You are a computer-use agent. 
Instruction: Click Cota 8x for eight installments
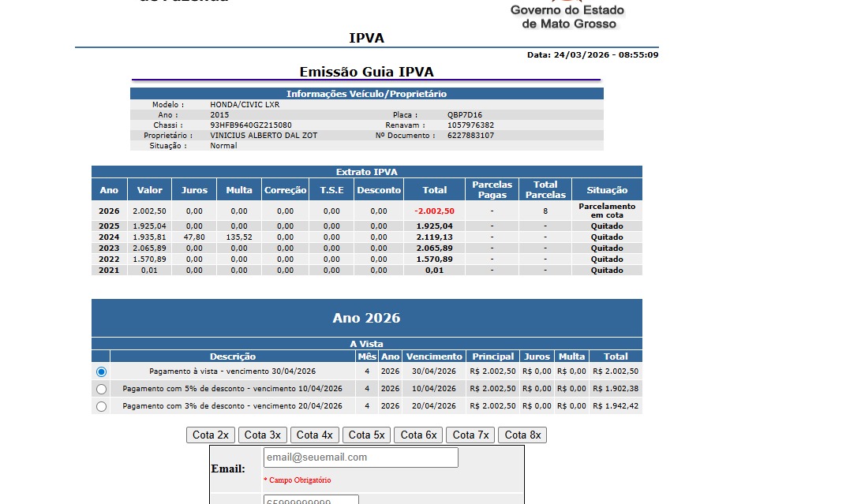pyautogui.click(x=522, y=435)
